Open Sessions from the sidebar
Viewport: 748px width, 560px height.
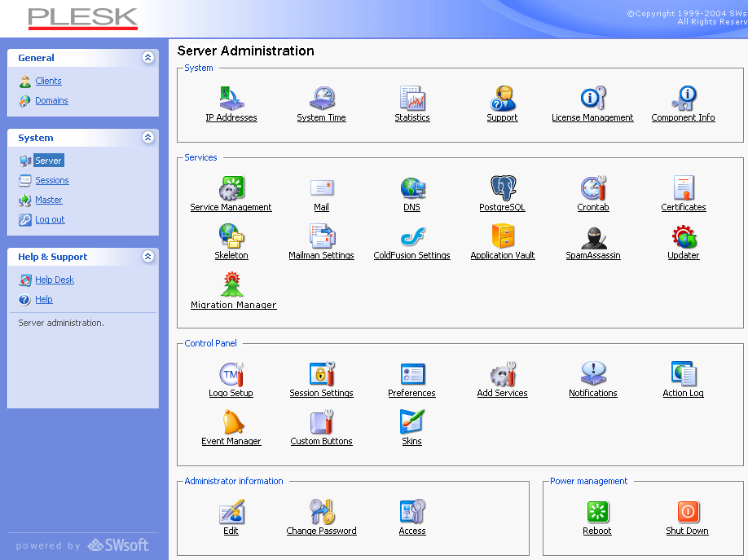(x=51, y=181)
